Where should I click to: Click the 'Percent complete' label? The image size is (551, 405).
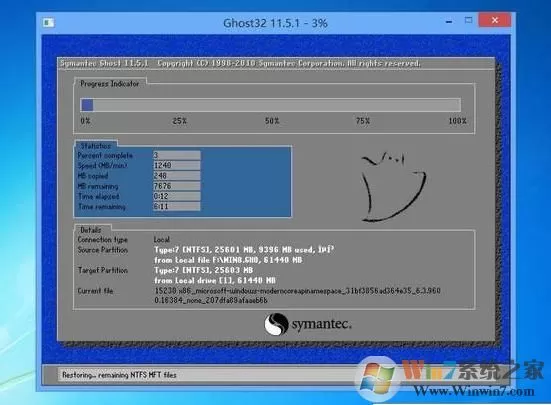pos(105,155)
